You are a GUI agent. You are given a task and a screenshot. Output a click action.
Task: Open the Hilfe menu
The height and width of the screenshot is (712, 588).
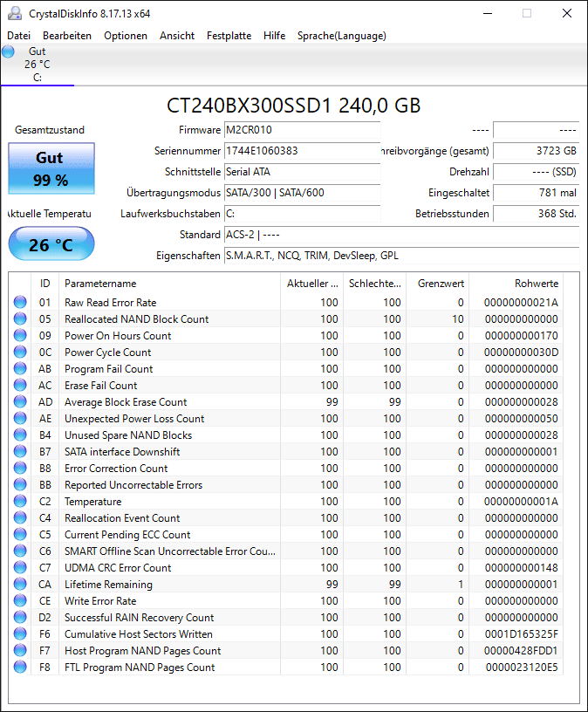(274, 36)
